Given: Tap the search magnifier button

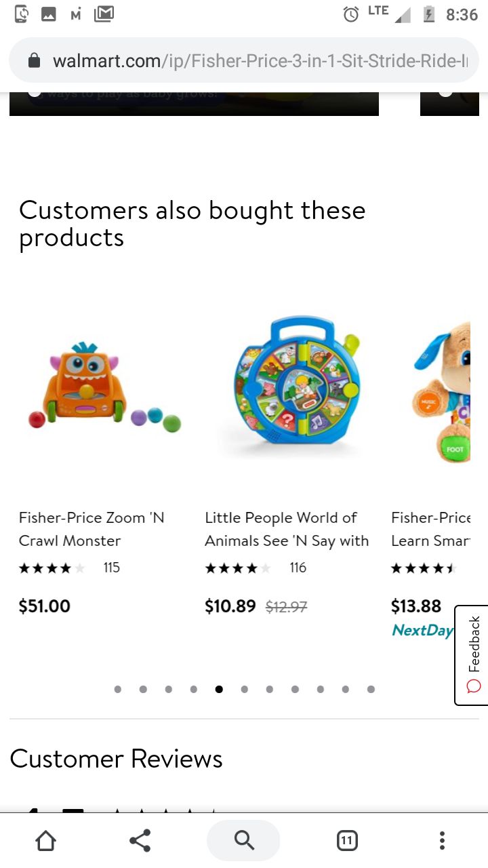Looking at the screenshot, I should click(x=243, y=841).
